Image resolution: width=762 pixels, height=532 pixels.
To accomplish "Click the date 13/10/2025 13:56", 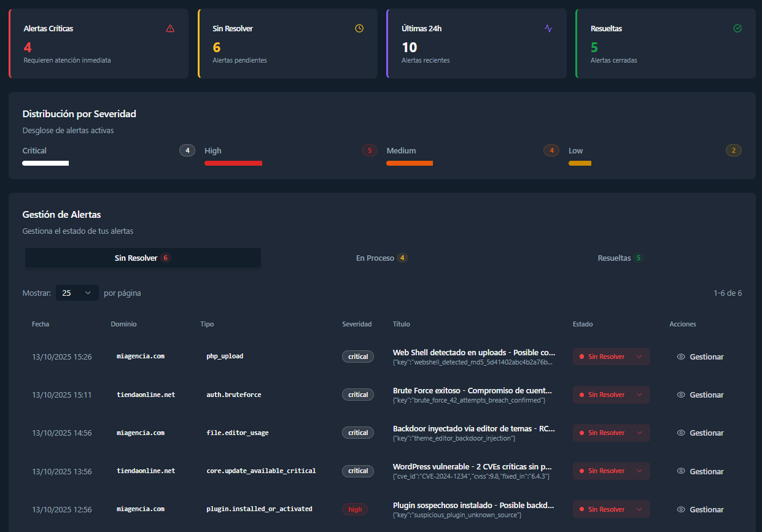I will coord(62,471).
